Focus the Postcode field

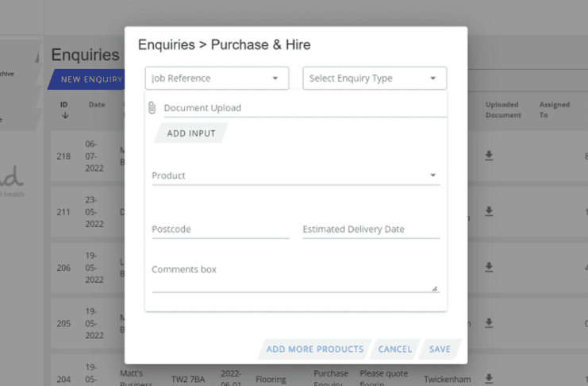220,230
